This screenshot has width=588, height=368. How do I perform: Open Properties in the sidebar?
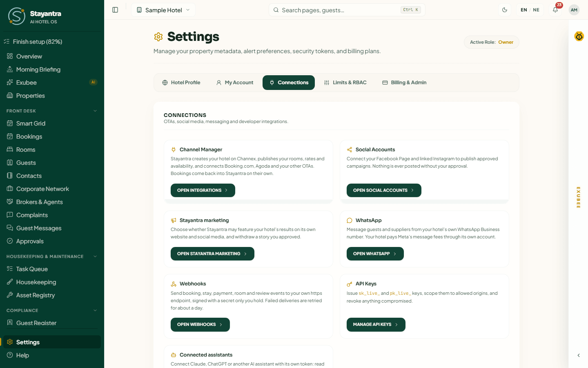click(x=52, y=96)
